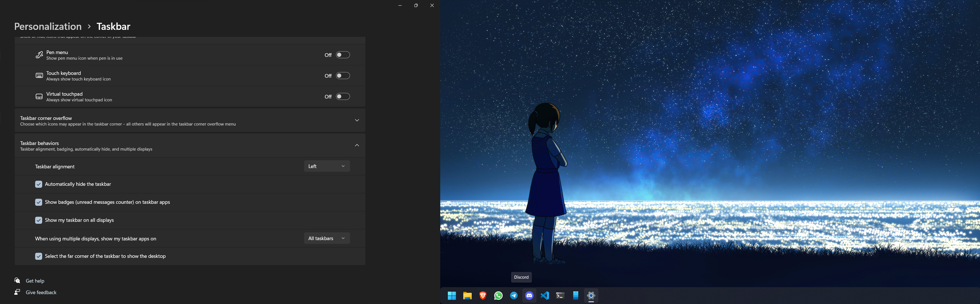The width and height of the screenshot is (980, 304).
Task: Open the Taskbar alignment dropdown
Action: (x=326, y=166)
